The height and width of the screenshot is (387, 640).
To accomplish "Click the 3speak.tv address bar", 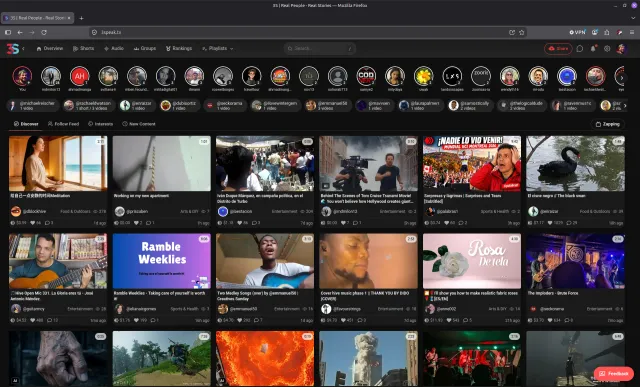I will [x=302, y=32].
